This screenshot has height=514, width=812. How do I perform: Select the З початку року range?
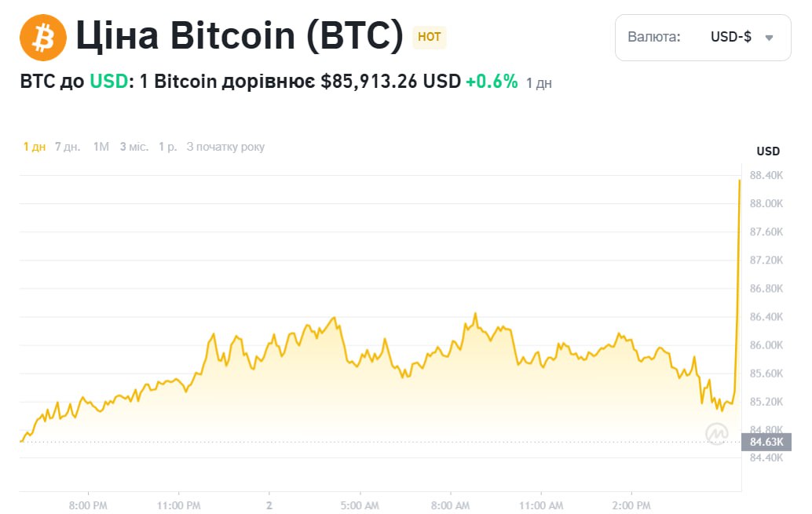coord(226,147)
